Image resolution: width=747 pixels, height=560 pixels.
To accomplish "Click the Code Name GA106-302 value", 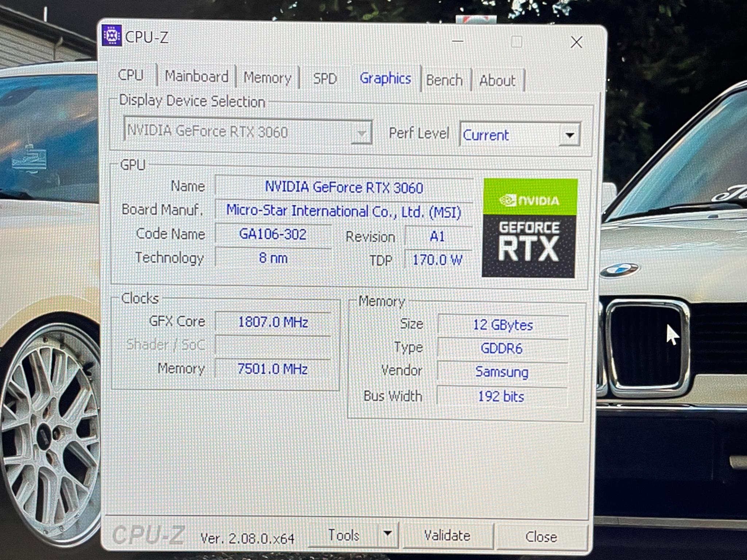I will click(273, 234).
